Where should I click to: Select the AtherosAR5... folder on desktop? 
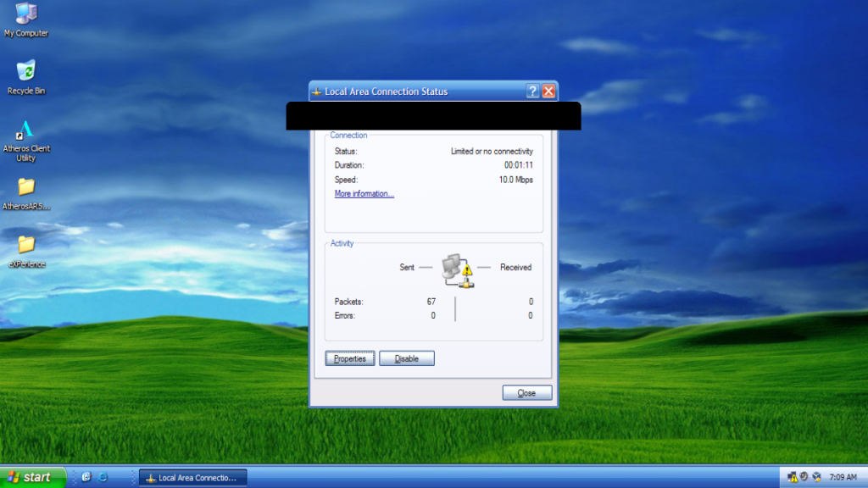[26, 194]
